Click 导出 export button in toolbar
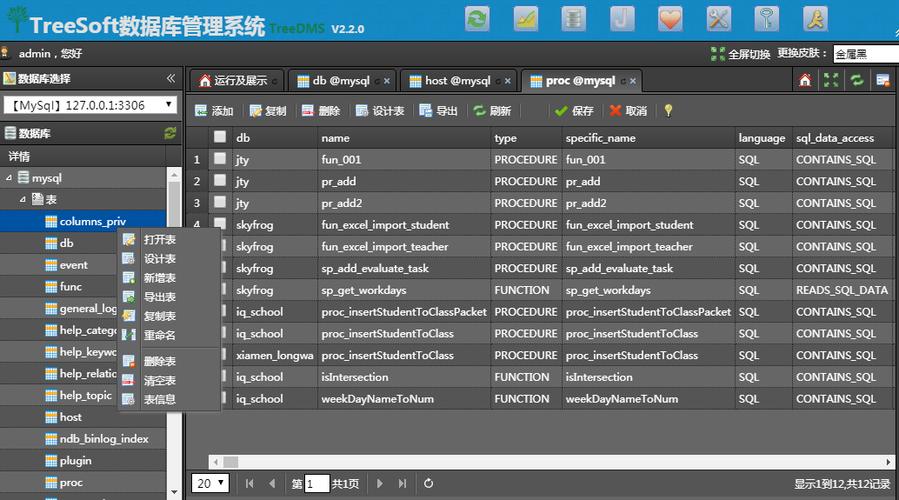 [x=439, y=111]
